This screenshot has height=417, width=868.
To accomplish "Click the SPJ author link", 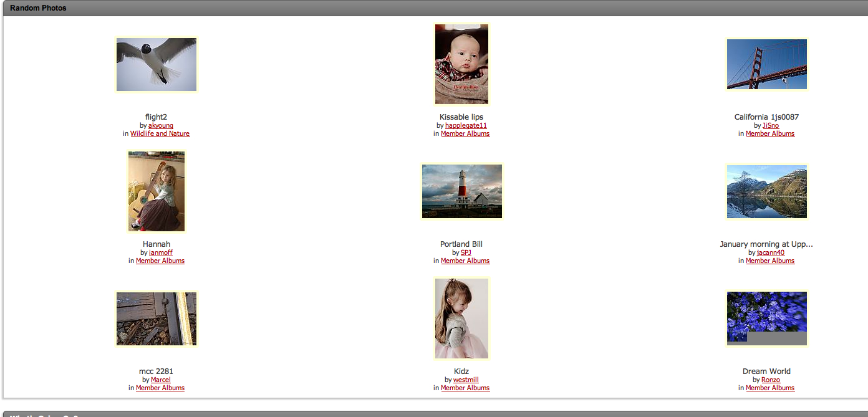I will pyautogui.click(x=466, y=253).
